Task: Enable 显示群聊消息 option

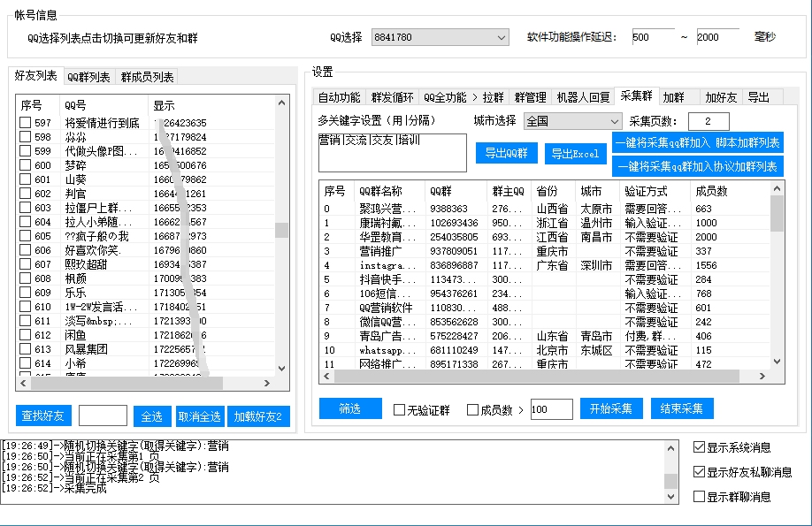Action: click(699, 497)
